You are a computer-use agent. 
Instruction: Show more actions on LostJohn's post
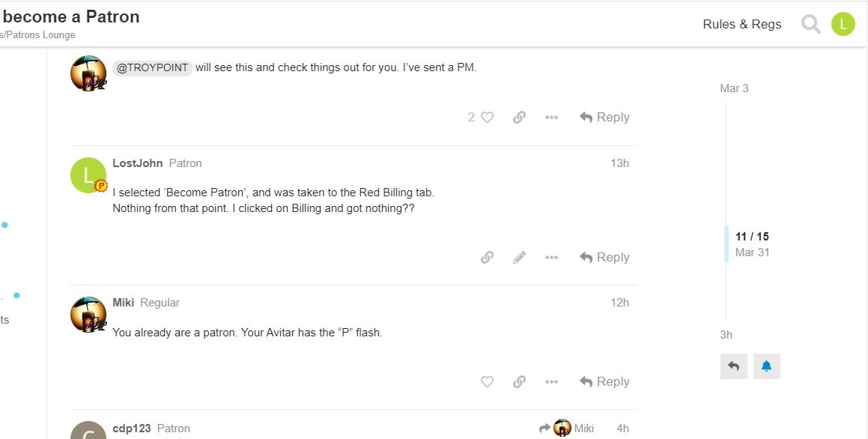pos(552,258)
